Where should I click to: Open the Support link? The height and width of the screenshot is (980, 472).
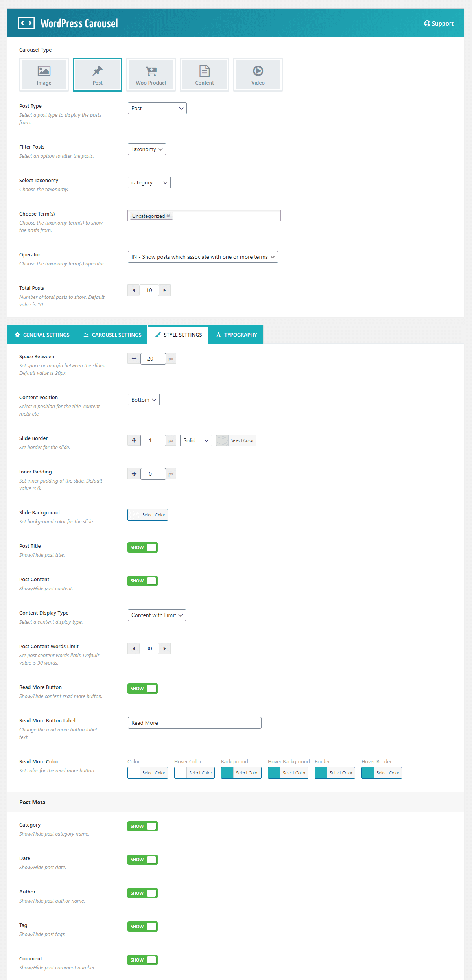click(439, 24)
